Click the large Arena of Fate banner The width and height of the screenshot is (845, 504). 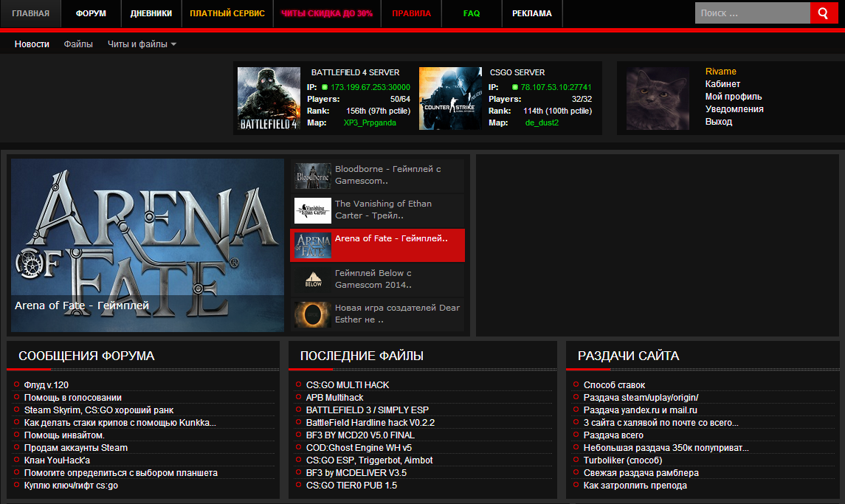coord(147,245)
